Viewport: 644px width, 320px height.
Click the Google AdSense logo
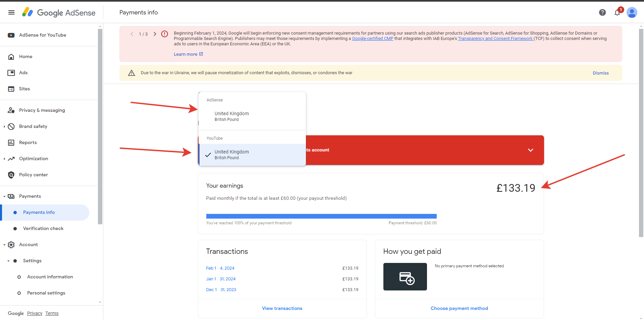[59, 12]
